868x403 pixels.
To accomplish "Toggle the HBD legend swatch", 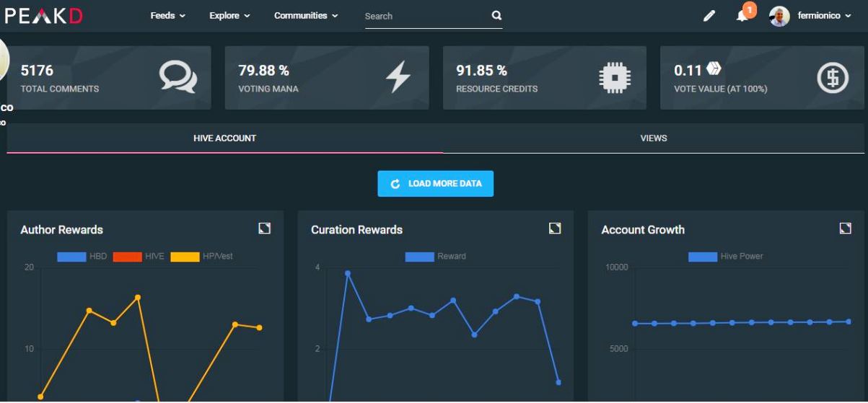I will click(71, 257).
